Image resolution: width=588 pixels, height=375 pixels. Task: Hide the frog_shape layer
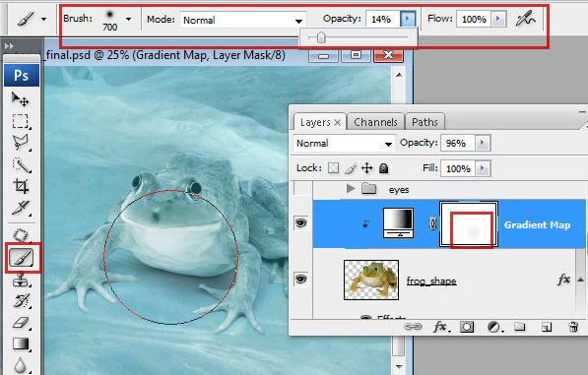[300, 280]
